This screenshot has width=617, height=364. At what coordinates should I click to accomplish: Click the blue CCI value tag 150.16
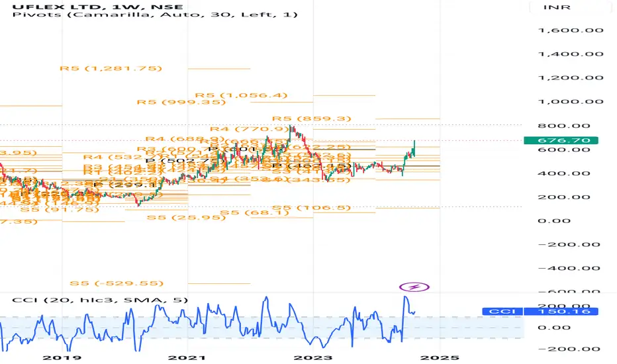561,312
